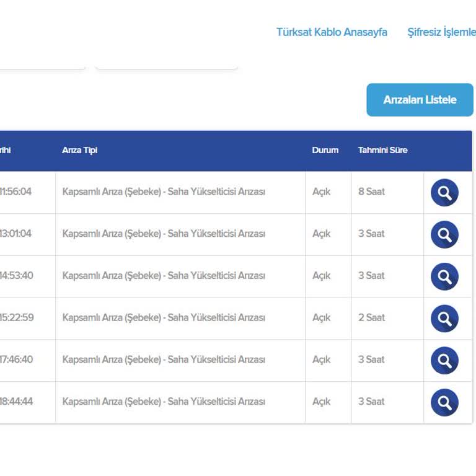Select the 8 Saat estimated time cell
The image size is (476, 476).
(371, 192)
